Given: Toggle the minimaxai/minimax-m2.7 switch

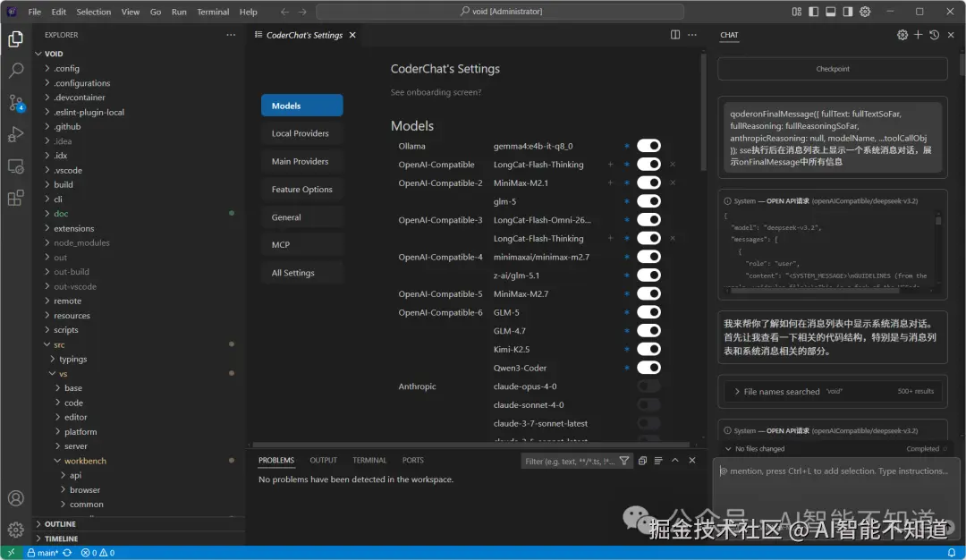Looking at the screenshot, I should tap(648, 256).
